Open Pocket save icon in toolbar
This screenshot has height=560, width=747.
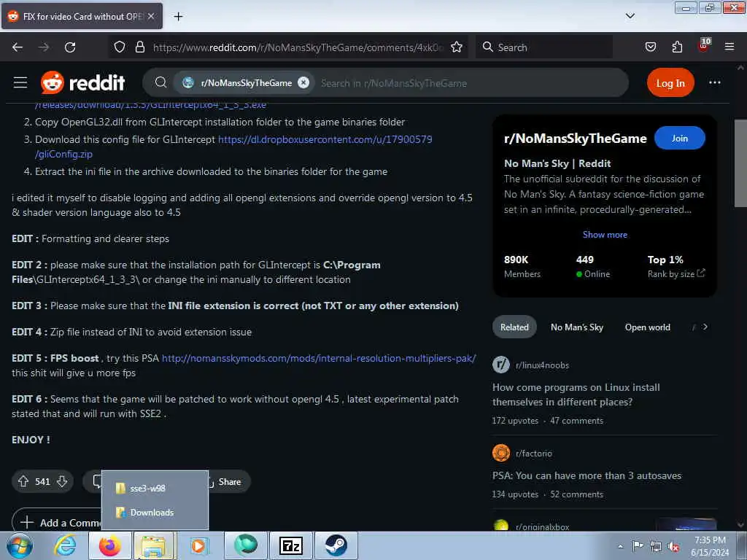coord(650,47)
